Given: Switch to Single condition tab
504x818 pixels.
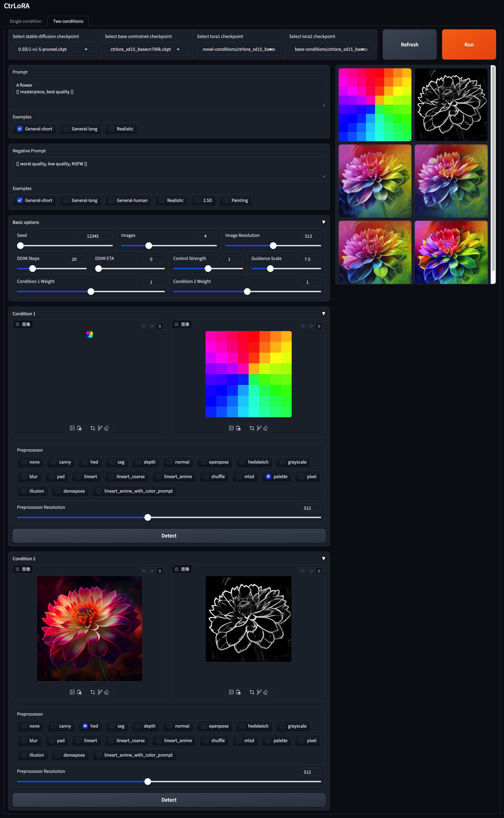Looking at the screenshot, I should [x=26, y=21].
